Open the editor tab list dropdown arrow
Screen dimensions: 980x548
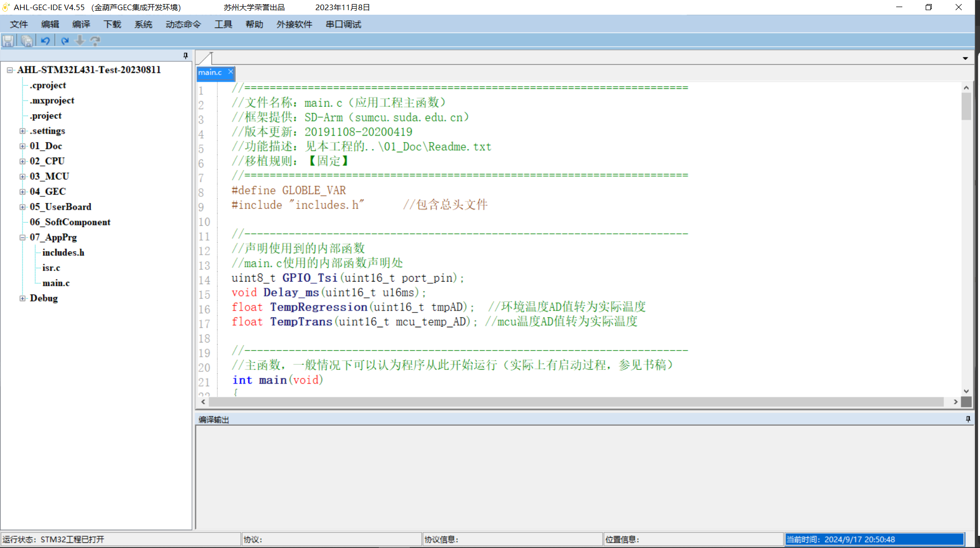[x=965, y=58]
